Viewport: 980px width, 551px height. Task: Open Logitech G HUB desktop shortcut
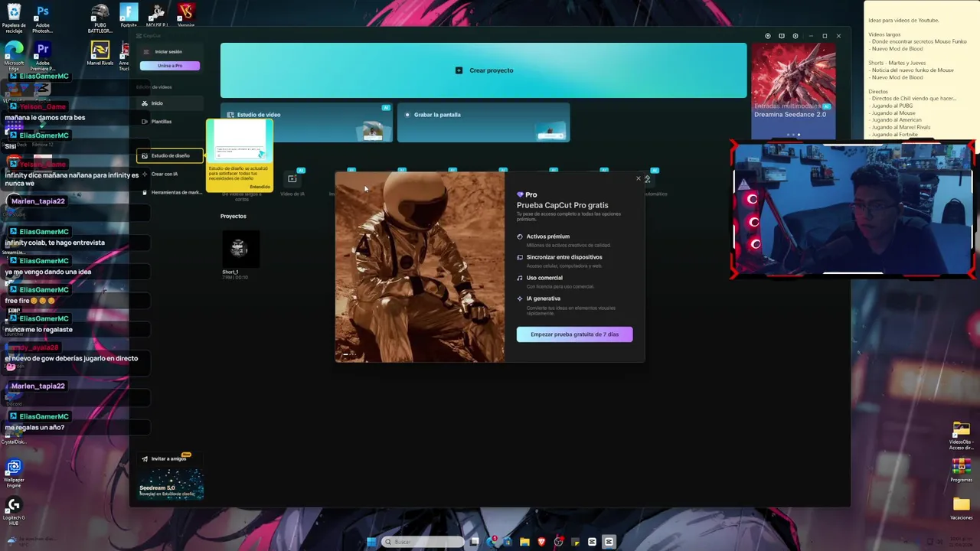14,511
